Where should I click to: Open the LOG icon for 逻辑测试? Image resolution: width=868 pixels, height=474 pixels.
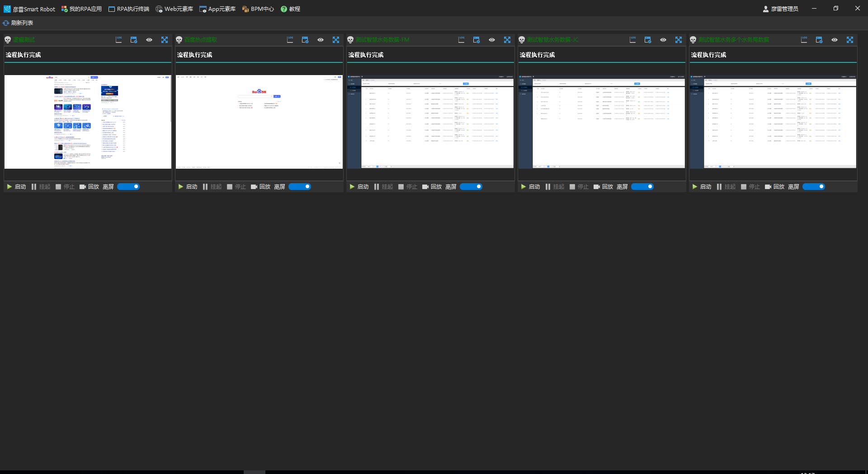[118, 40]
